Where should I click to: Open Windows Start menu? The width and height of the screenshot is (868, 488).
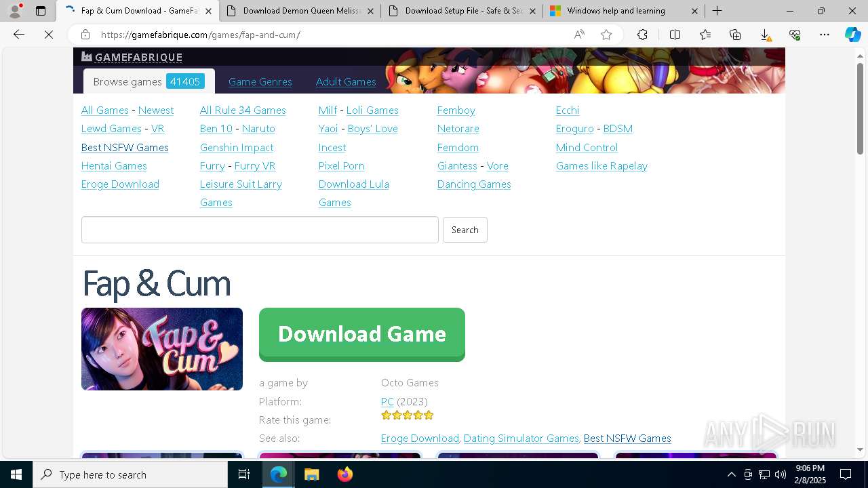(x=16, y=474)
